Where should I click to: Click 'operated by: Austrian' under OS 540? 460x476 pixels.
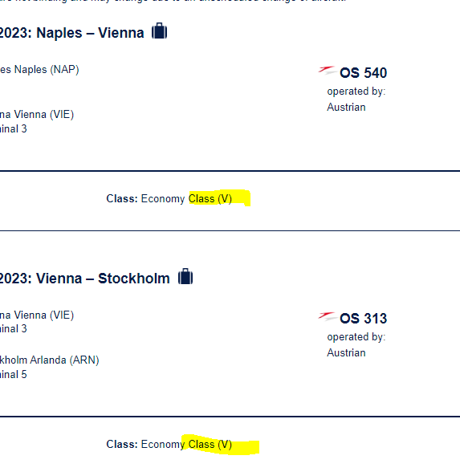356,99
